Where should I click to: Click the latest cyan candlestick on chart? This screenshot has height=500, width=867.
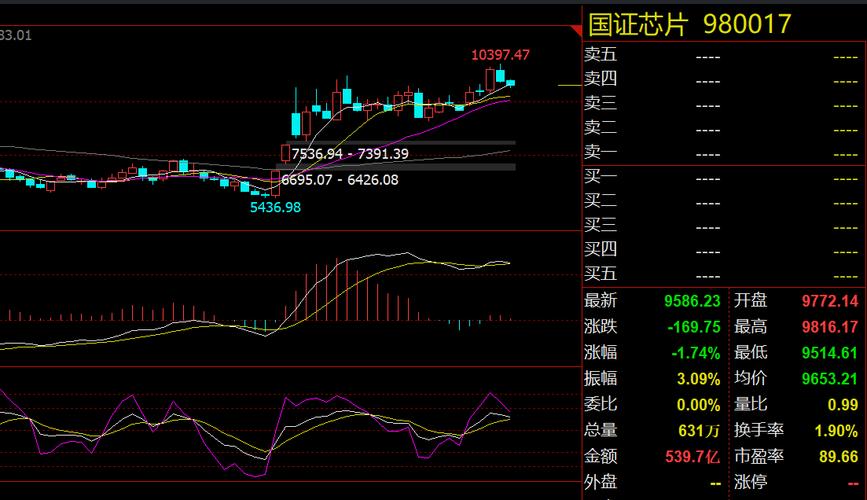(511, 83)
